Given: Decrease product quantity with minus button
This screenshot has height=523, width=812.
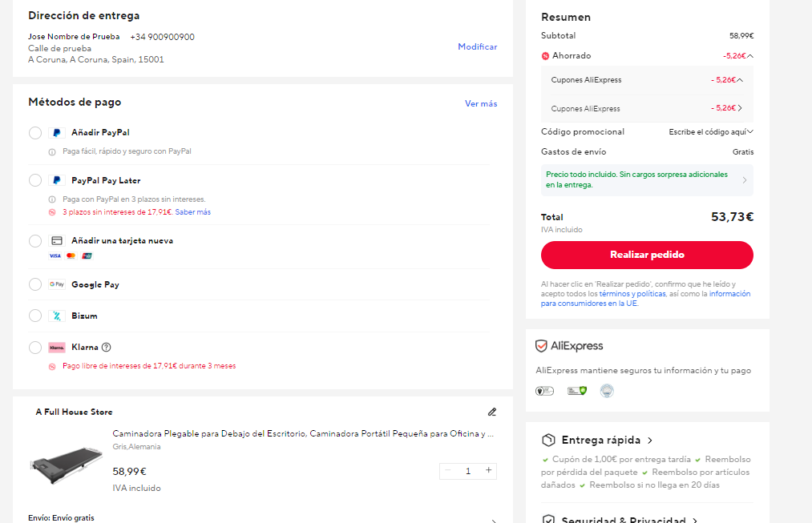Looking at the screenshot, I should point(448,470).
